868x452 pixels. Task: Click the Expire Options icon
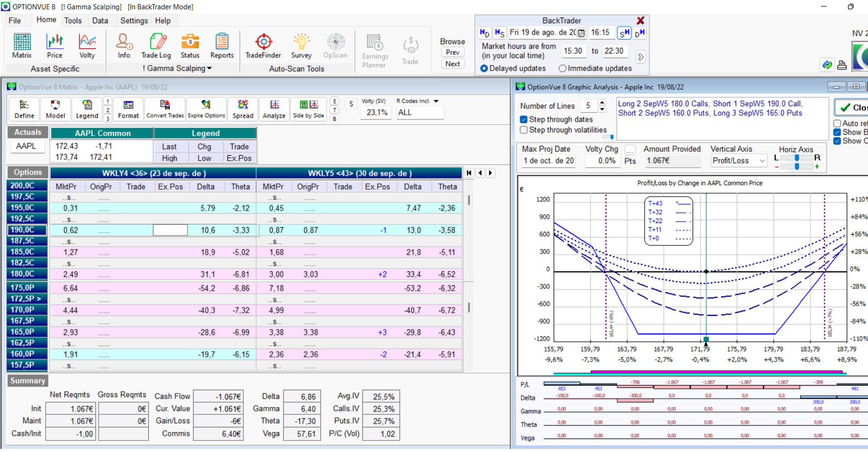[206, 109]
